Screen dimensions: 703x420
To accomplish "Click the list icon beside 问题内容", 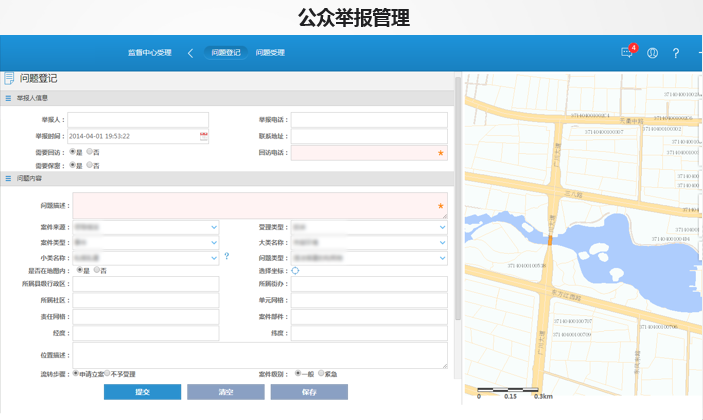I will (x=8, y=178).
